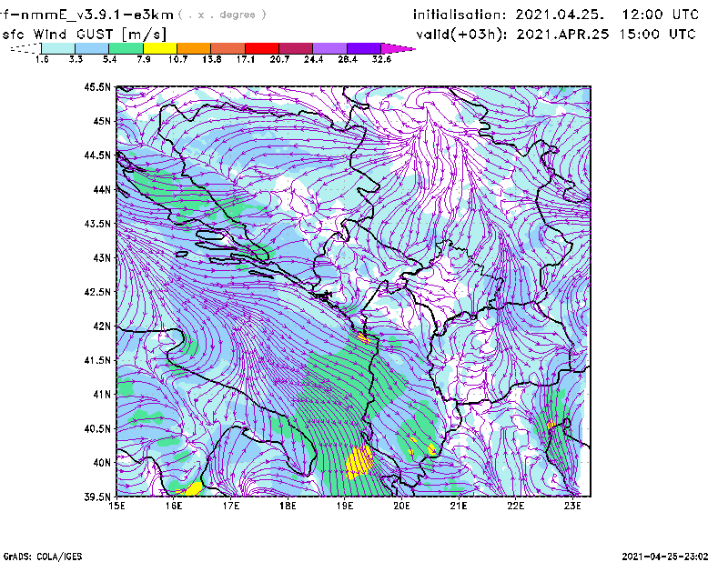This screenshot has height=562, width=728.
Task: Click the initialisation date 2021.04.25.
Action: pos(560,15)
